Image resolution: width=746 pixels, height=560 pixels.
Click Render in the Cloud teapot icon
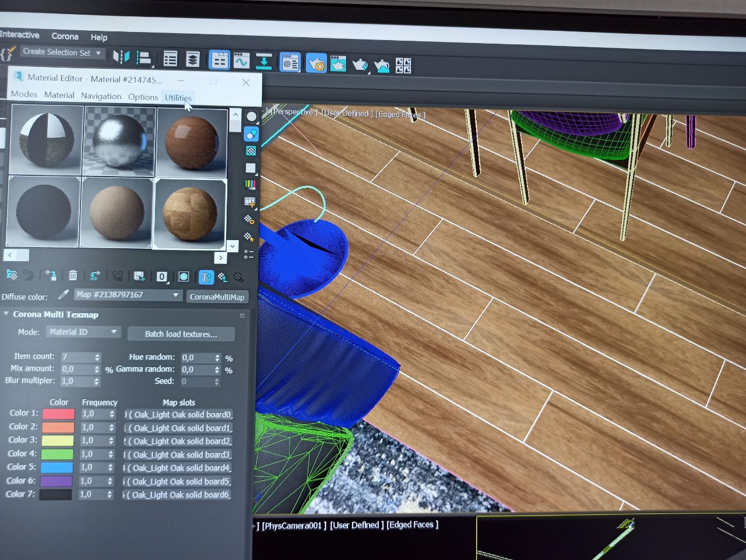tap(382, 65)
